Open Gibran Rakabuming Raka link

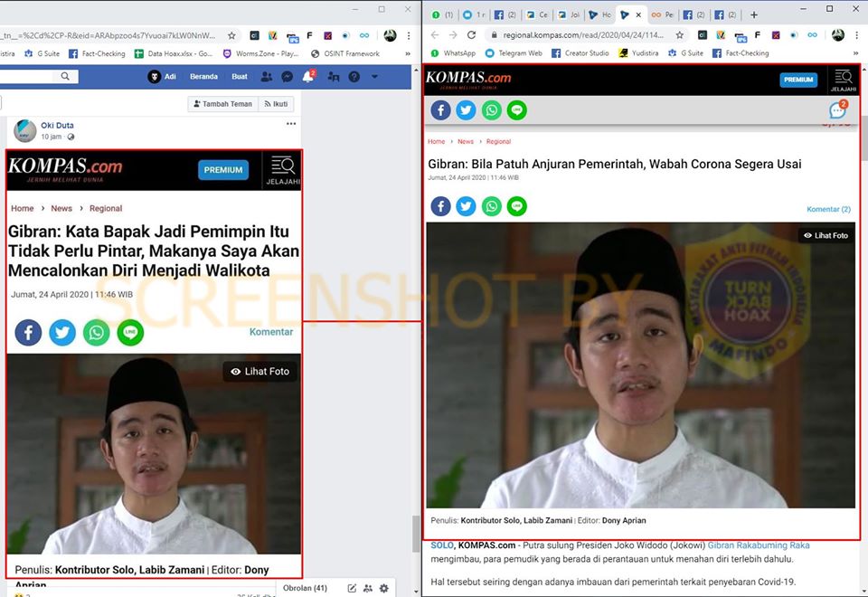[x=759, y=545]
